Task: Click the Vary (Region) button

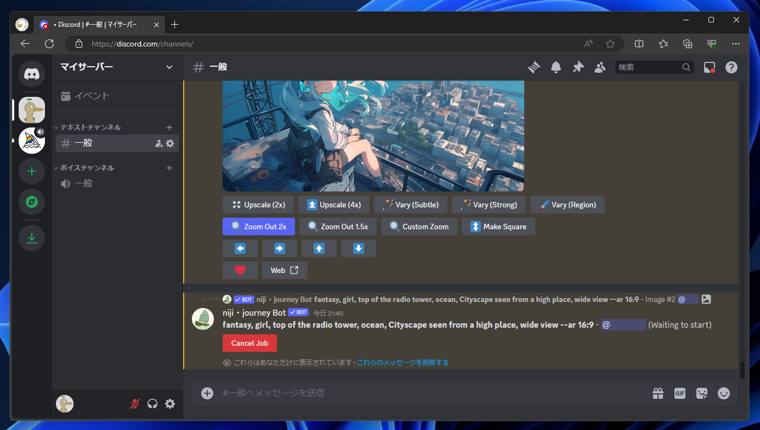Action: pos(567,205)
